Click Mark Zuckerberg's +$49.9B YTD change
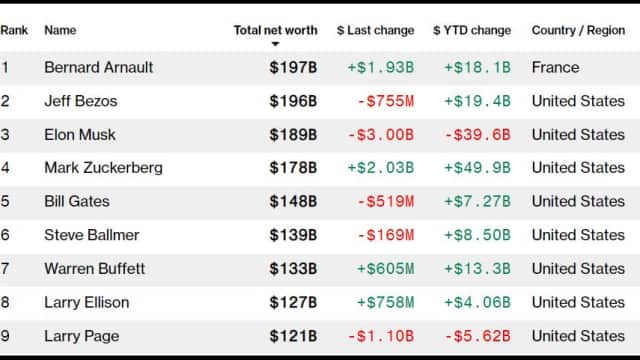 point(478,168)
